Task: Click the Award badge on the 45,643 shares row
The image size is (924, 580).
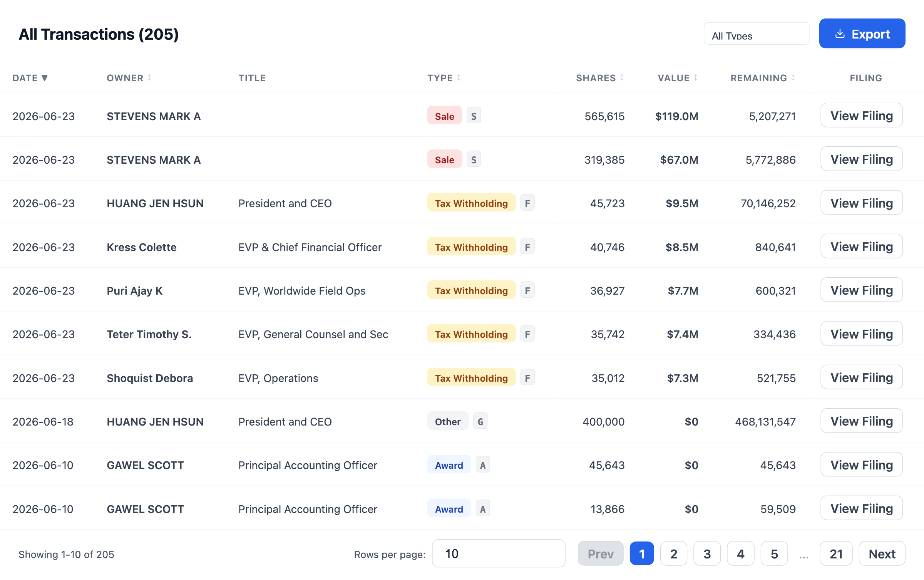Action: 449,465
